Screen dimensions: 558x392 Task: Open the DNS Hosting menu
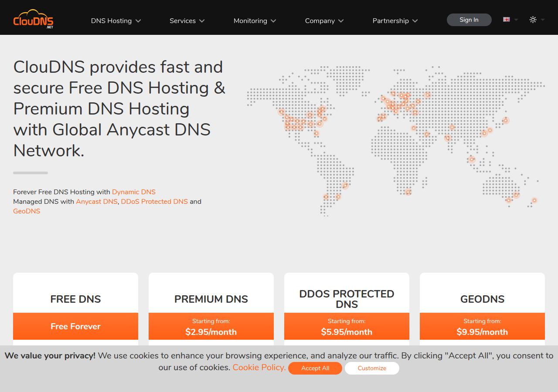116,20
